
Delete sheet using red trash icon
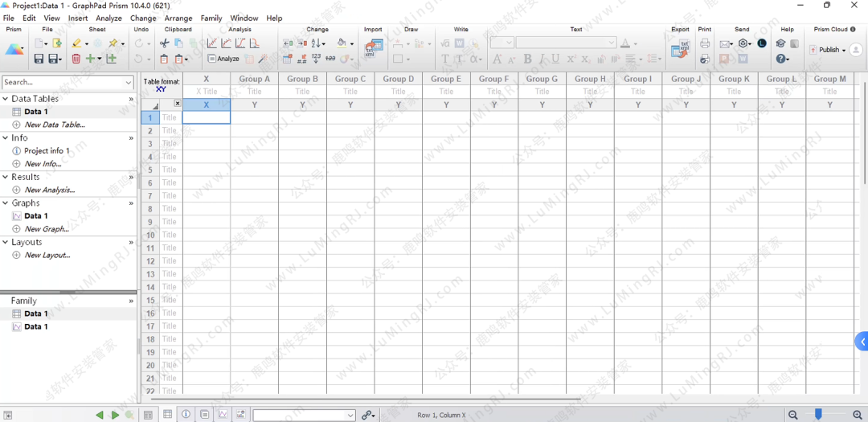click(x=76, y=59)
